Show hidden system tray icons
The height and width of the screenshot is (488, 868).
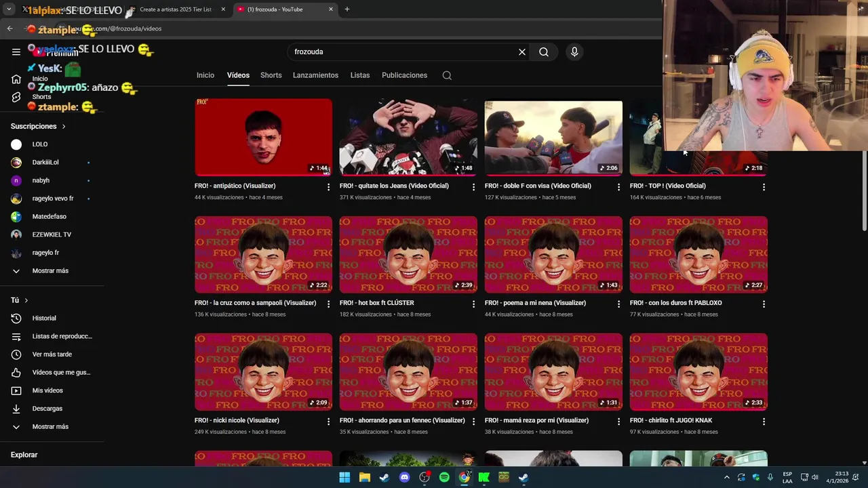[x=727, y=477]
